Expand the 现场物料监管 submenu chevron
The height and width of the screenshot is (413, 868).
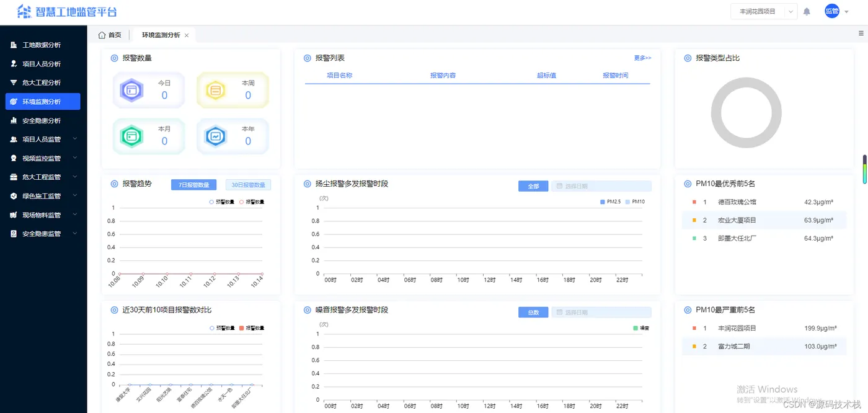(x=74, y=215)
